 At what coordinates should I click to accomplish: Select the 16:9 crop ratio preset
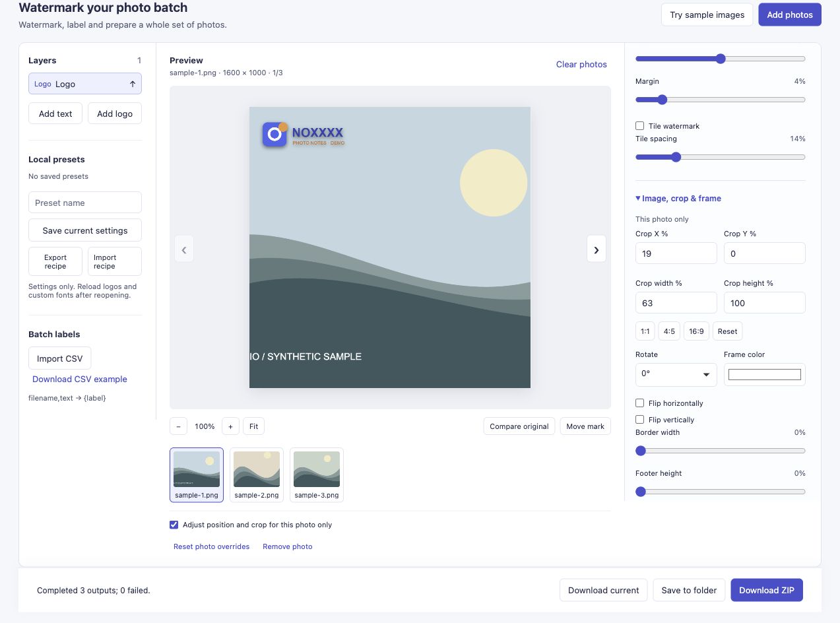(x=696, y=331)
